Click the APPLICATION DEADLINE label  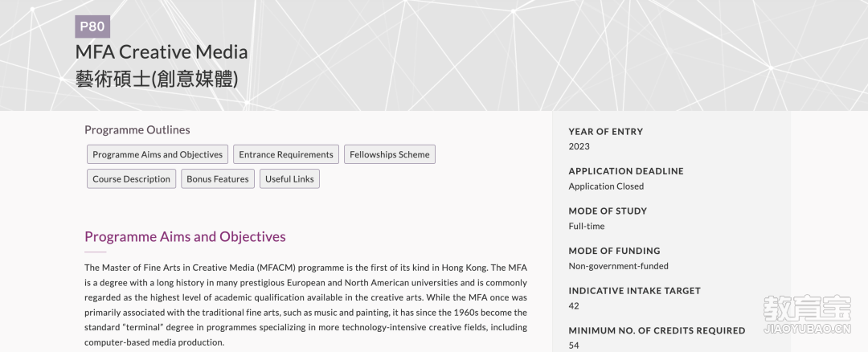pos(626,171)
